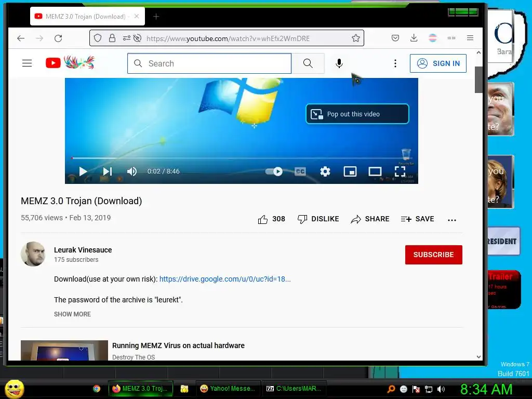Open the Firefox hamburger application menu
The height and width of the screenshot is (399, 532).
tap(470, 38)
